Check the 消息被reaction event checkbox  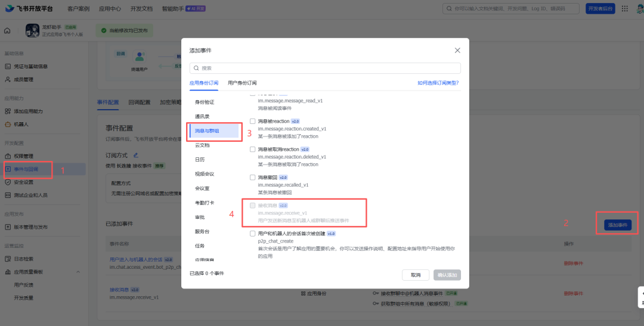pyautogui.click(x=253, y=121)
